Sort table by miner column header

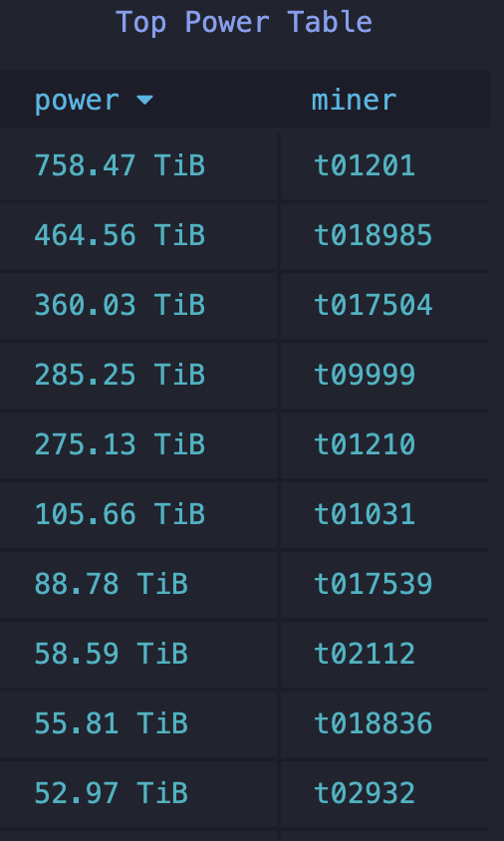[354, 101]
